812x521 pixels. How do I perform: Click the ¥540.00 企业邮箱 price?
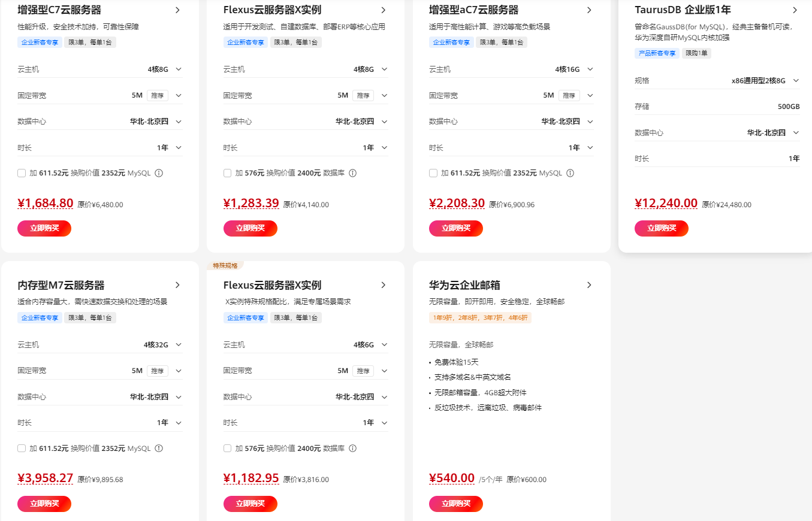[452, 478]
